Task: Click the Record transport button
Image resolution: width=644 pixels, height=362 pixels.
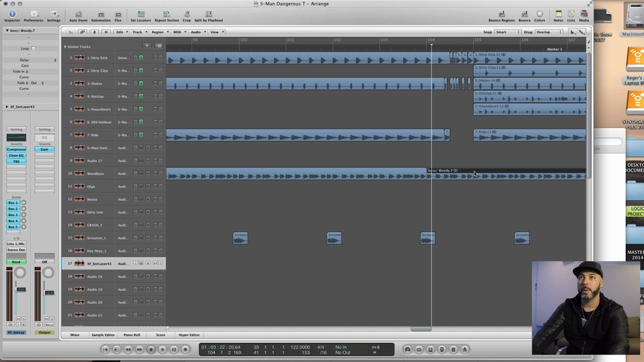Action: [x=186, y=349]
